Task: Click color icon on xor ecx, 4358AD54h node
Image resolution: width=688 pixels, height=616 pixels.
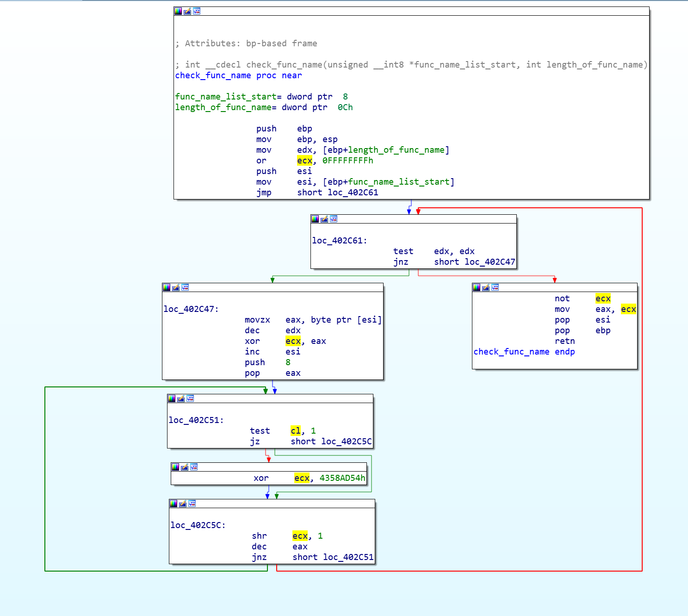Action: pyautogui.click(x=175, y=467)
